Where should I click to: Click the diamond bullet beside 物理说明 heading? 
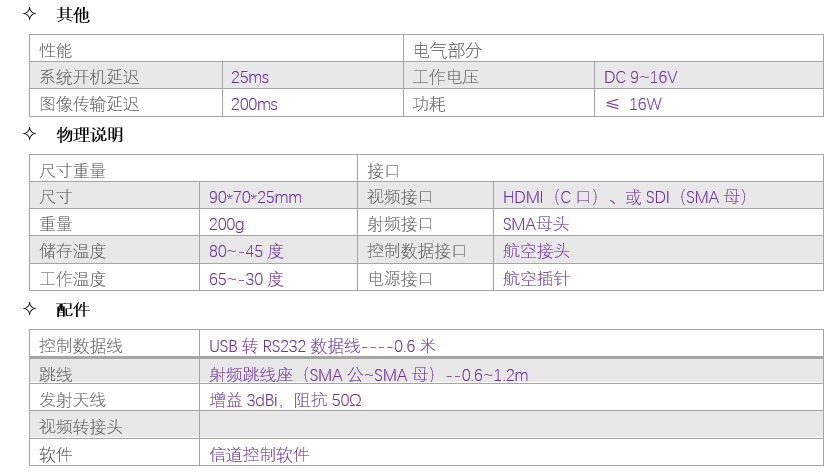coord(30,134)
